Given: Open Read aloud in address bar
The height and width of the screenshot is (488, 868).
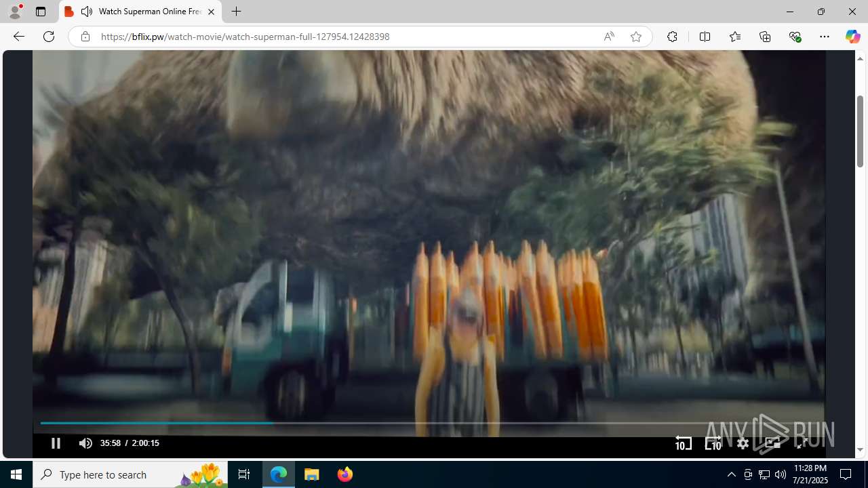Looking at the screenshot, I should 609,37.
